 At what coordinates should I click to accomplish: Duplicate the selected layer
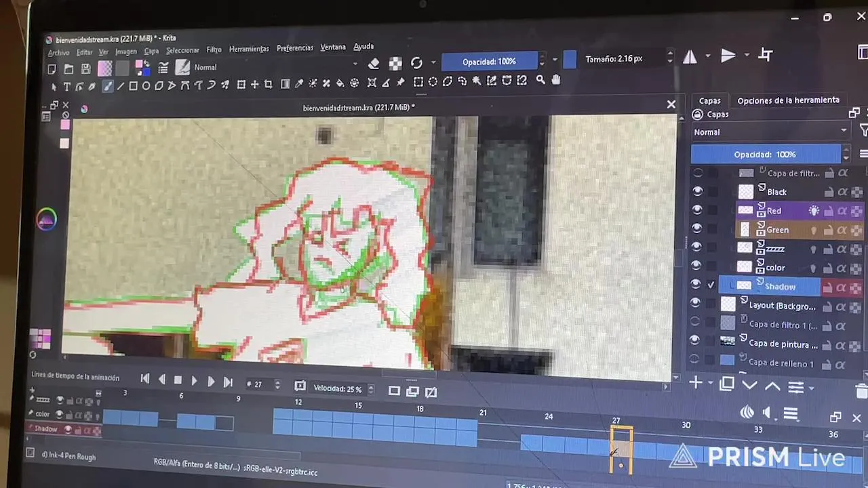(x=727, y=384)
